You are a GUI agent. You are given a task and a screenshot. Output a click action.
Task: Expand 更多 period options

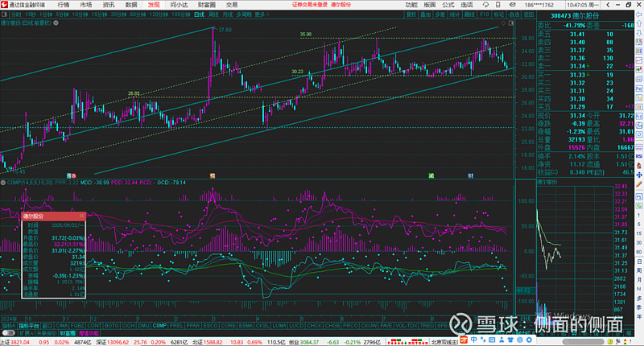(x=262, y=14)
